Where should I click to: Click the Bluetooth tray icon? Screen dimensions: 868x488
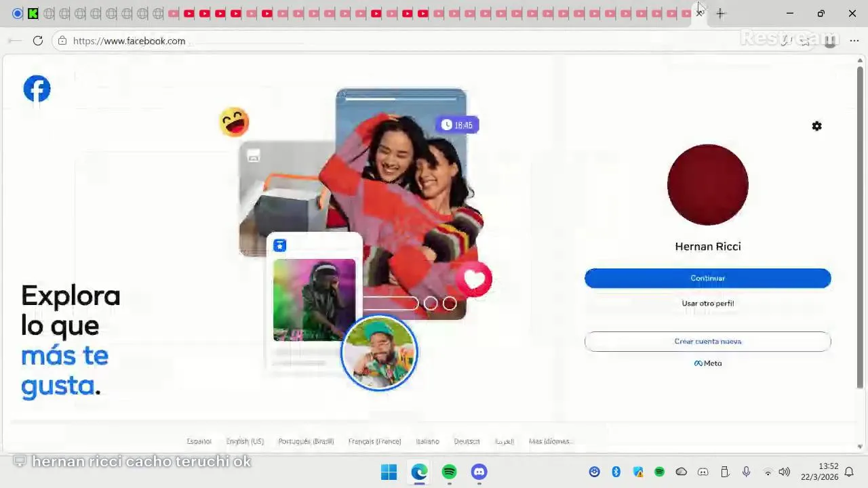pyautogui.click(x=616, y=472)
